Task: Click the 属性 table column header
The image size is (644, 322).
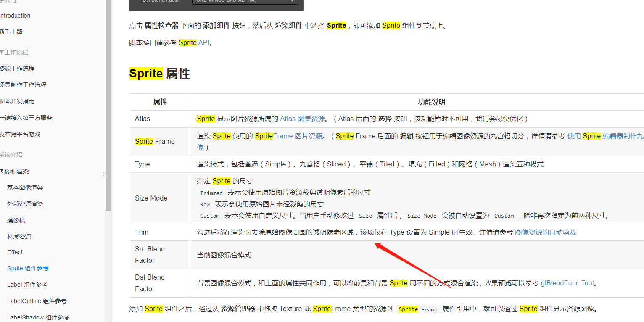Action: click(160, 102)
